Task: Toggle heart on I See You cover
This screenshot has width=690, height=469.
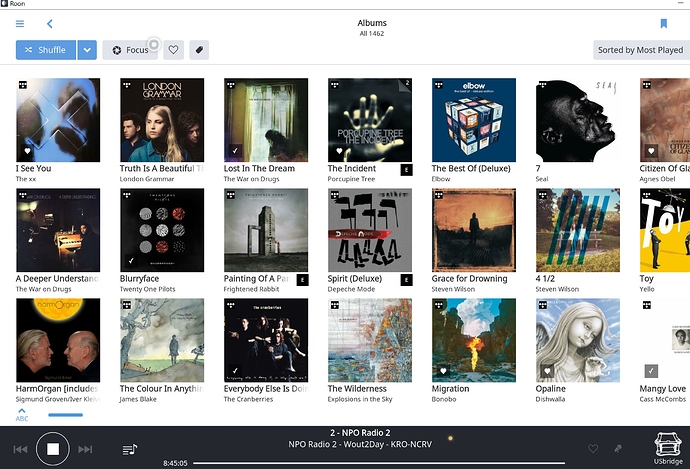Action: (27, 151)
